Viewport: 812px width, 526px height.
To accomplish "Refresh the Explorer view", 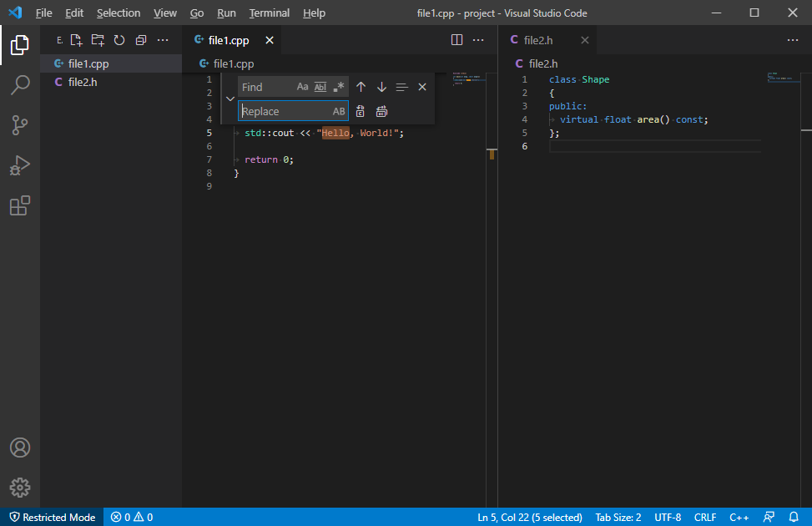I will coord(118,39).
